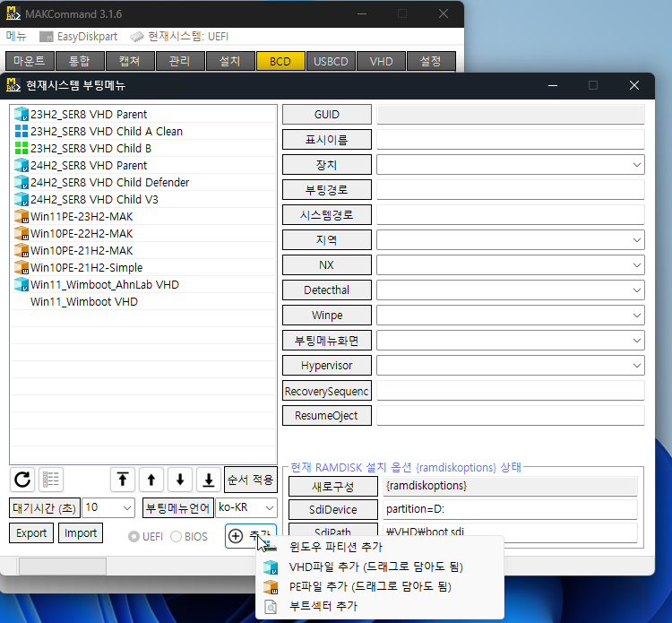672x623 pixels.
Task: Click the icon of Win11_Wimboot_AhnLab VHD
Action: coord(21,284)
